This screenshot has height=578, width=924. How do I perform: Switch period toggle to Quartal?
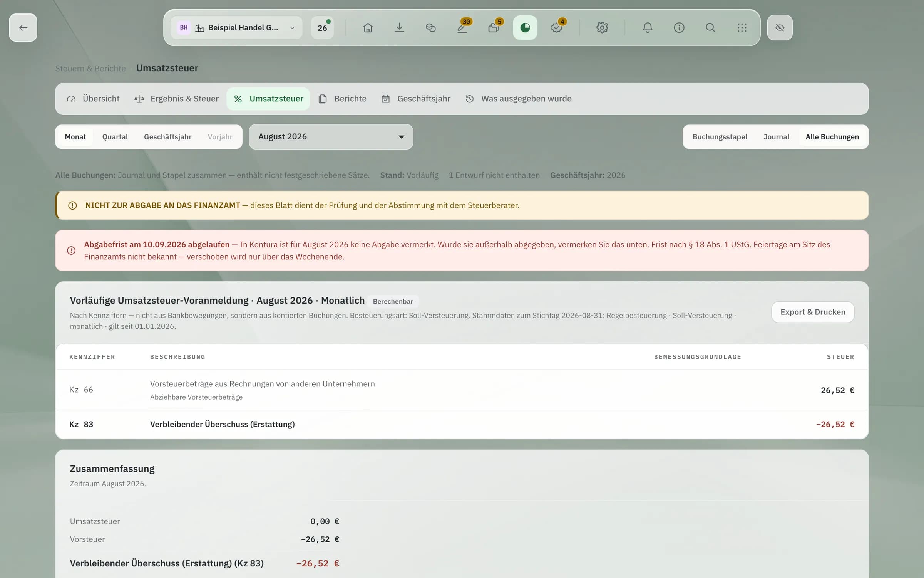115,137
